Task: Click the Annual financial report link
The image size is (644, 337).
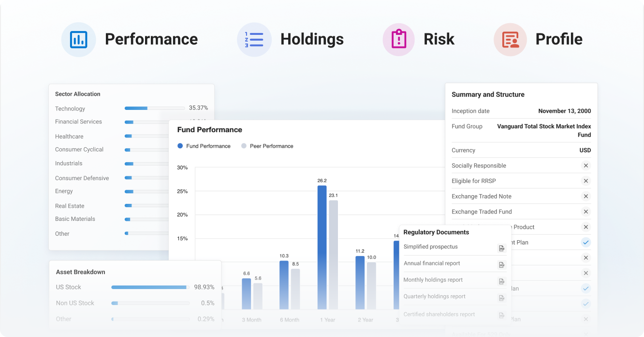Action: point(433,263)
